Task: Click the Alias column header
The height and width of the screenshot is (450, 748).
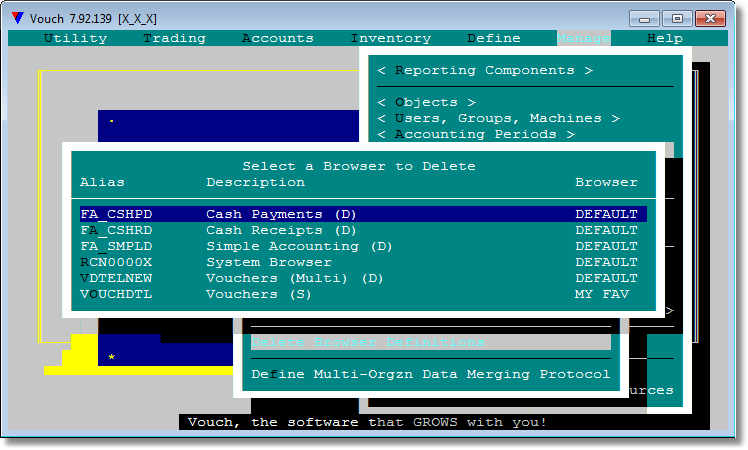Action: point(102,182)
